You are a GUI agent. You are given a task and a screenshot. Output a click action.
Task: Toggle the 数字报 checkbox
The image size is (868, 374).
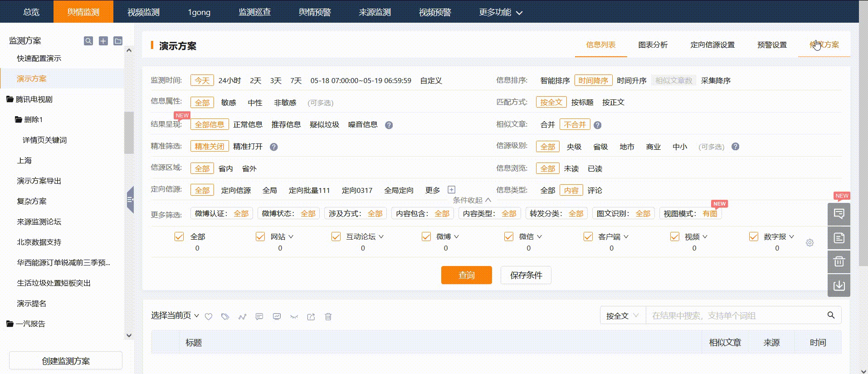pos(754,236)
